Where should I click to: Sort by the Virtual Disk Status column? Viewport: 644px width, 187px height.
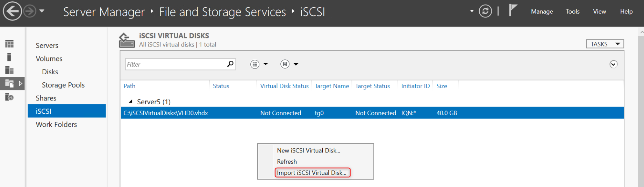284,86
